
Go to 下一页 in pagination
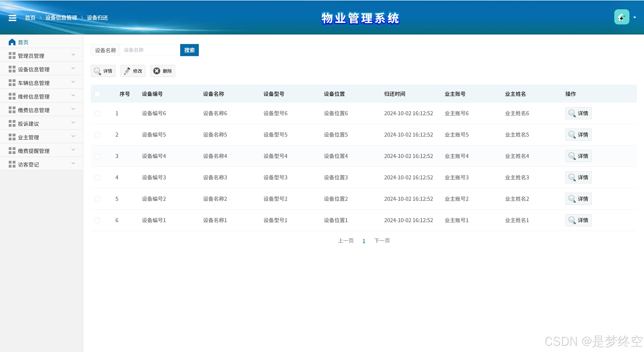pos(382,241)
